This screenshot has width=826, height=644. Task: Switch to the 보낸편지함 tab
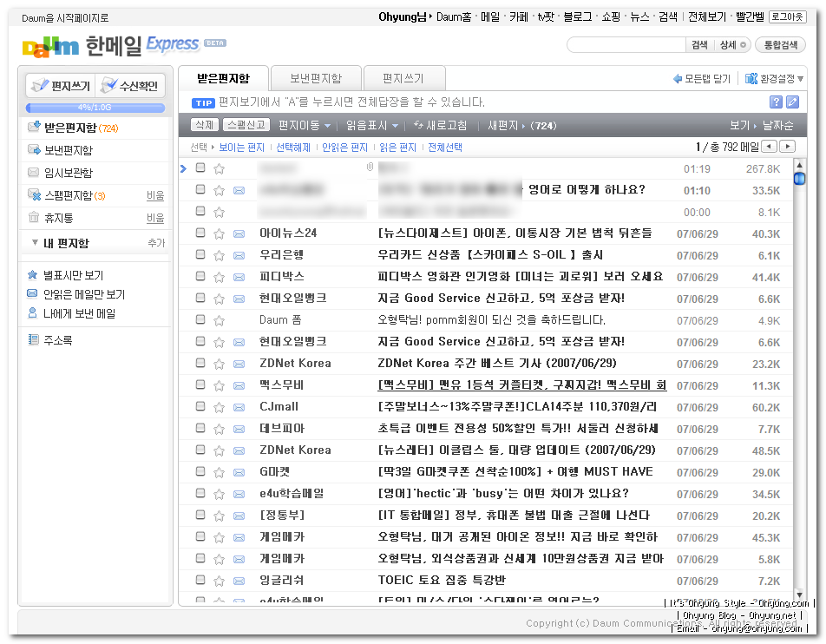(316, 78)
